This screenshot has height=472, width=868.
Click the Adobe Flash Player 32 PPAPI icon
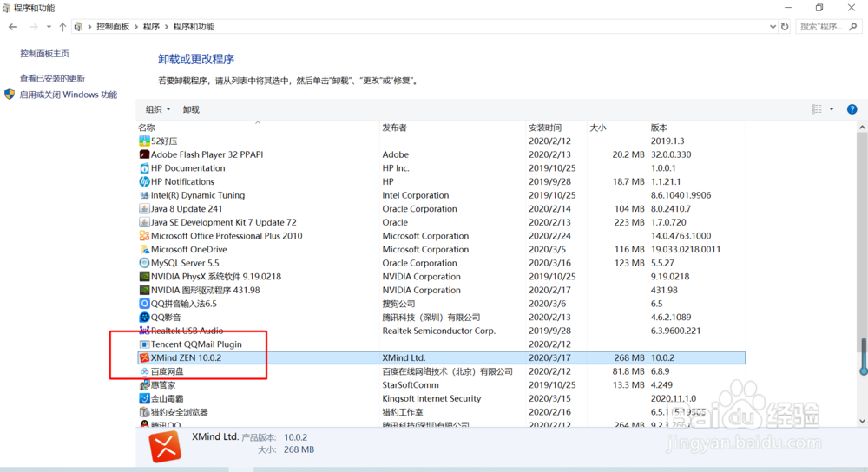click(x=144, y=154)
